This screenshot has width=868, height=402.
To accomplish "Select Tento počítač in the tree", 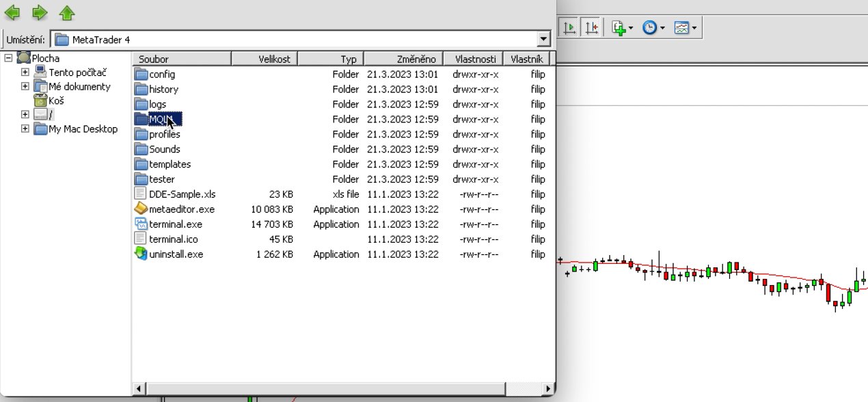I will click(x=78, y=72).
